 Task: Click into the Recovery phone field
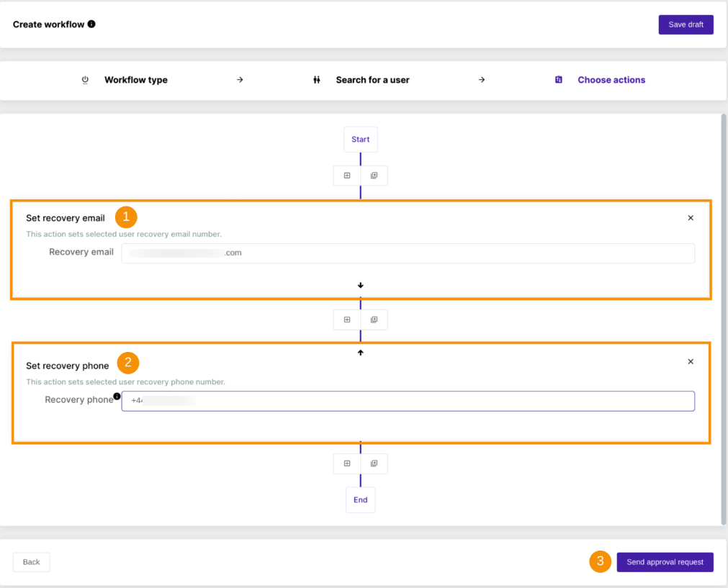[408, 401]
